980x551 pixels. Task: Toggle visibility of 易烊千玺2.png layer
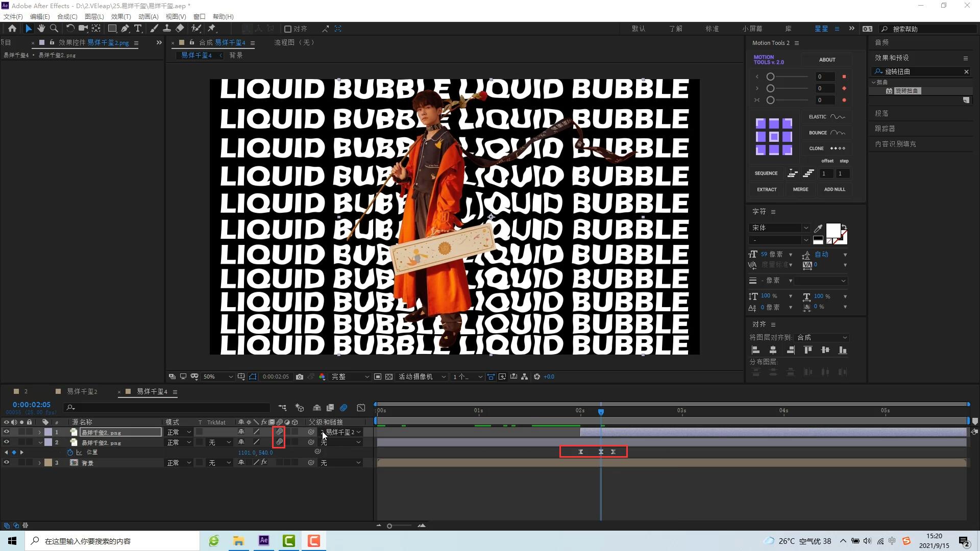(x=6, y=442)
